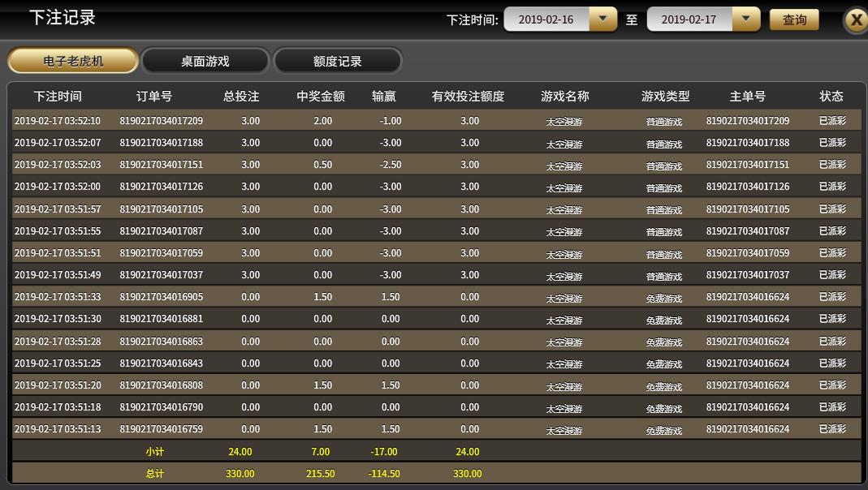Click the end date field 2019-02-17

point(689,19)
